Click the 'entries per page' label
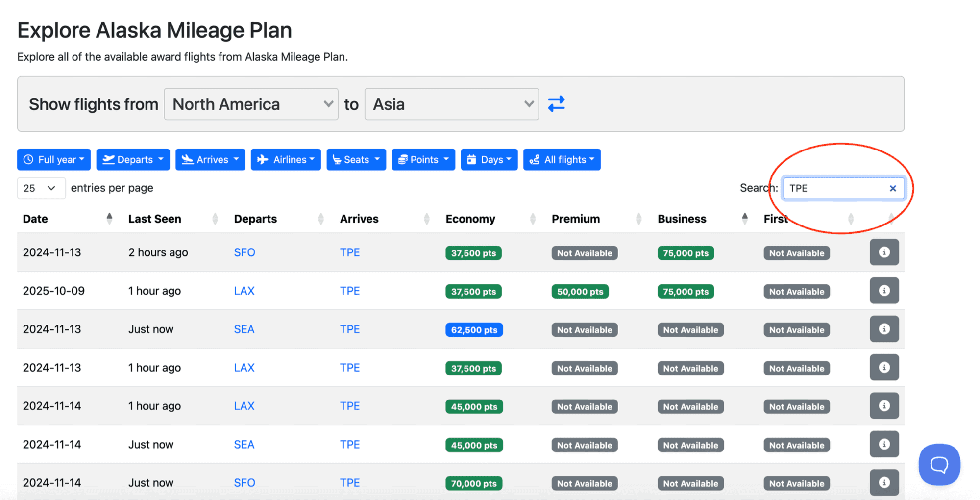The height and width of the screenshot is (500, 980). coord(112,188)
